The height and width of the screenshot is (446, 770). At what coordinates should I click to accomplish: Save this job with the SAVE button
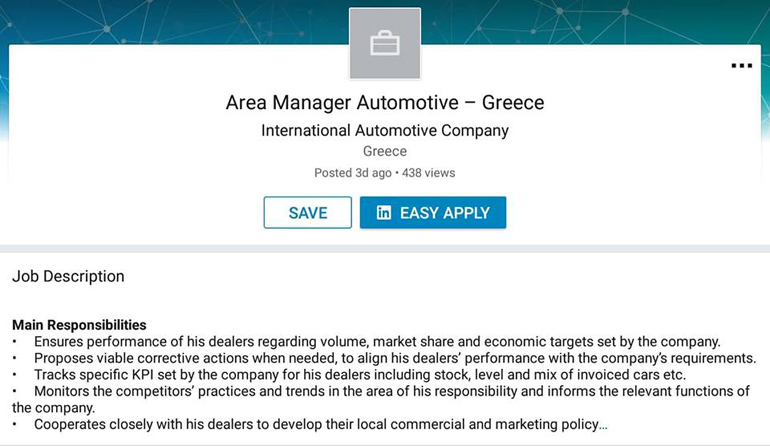(308, 213)
